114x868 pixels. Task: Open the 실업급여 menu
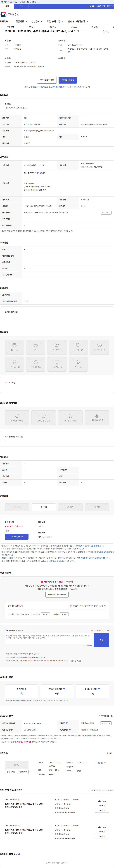tap(37, 22)
